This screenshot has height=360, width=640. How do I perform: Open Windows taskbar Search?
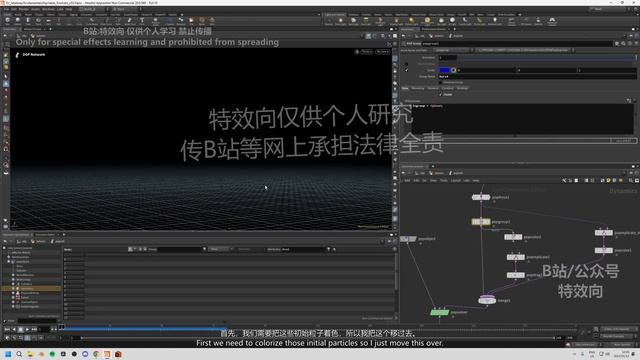point(19,354)
